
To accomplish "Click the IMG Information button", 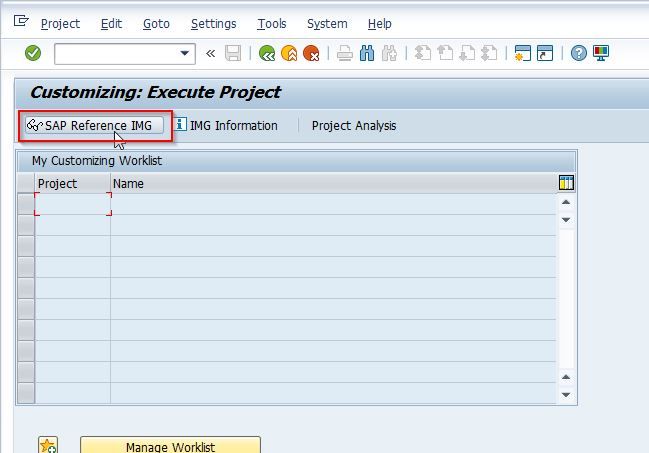I will (x=226, y=125).
